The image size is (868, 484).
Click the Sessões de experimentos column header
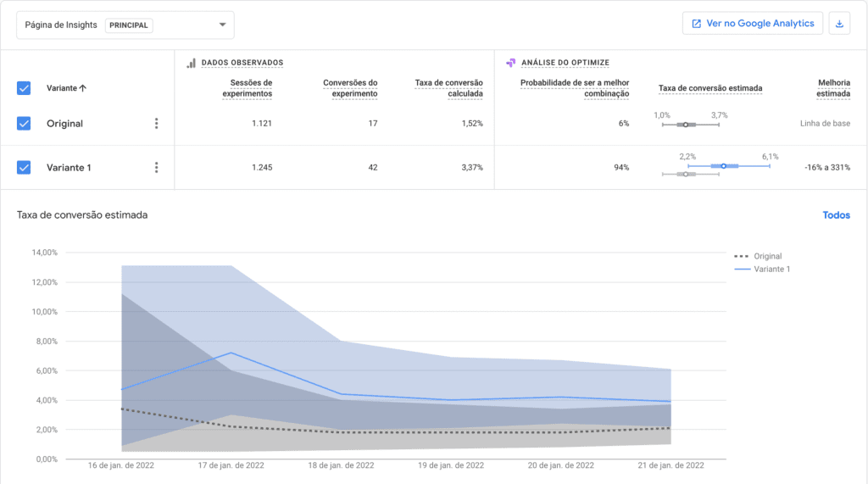[x=248, y=88]
